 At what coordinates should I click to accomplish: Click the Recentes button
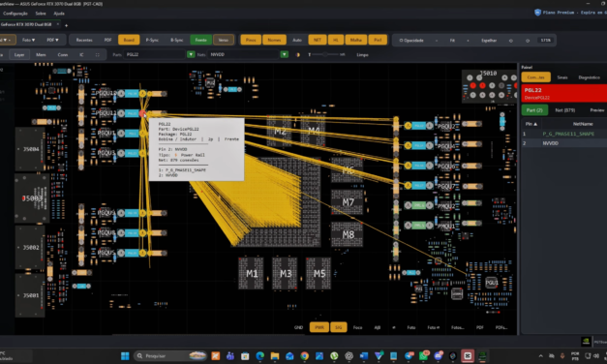point(84,40)
